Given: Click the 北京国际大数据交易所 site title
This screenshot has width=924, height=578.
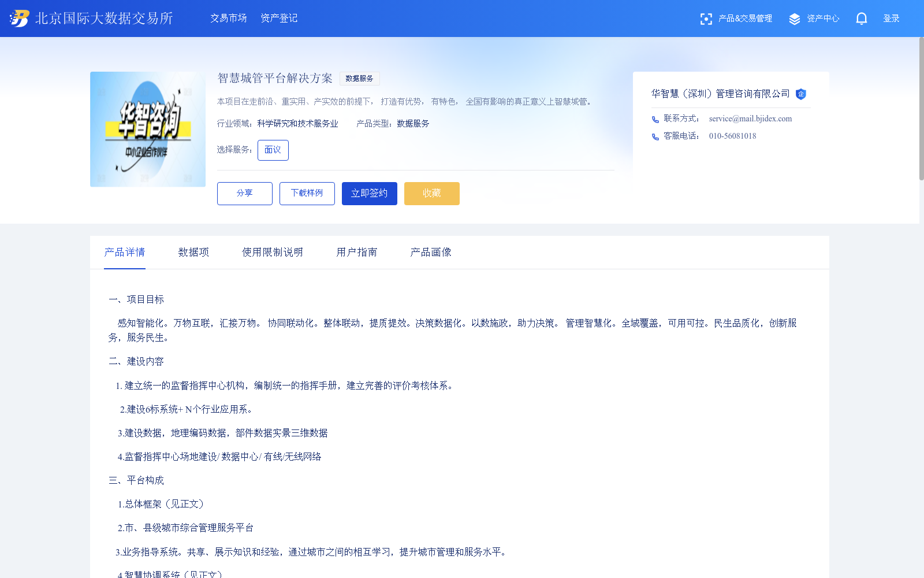Looking at the screenshot, I should [x=104, y=18].
